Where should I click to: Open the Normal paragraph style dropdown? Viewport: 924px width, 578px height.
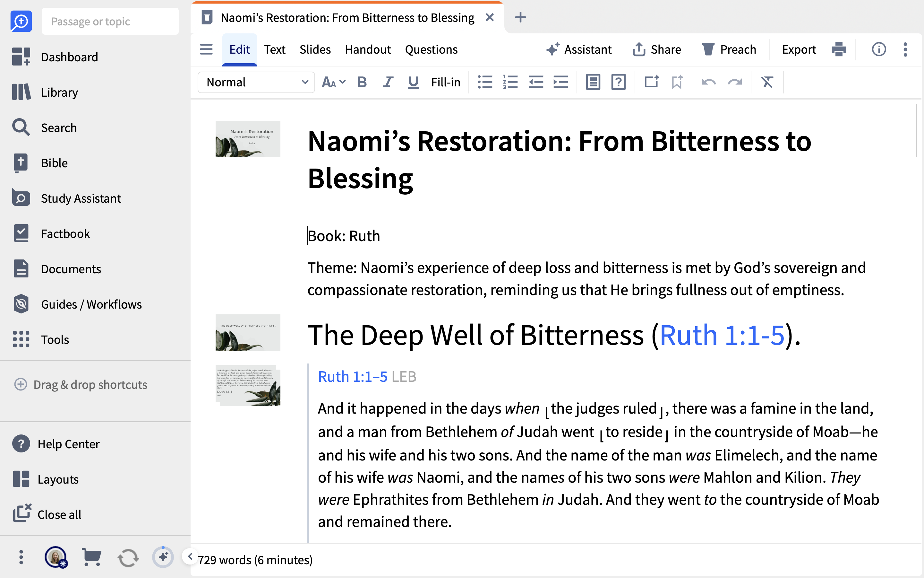(x=256, y=82)
